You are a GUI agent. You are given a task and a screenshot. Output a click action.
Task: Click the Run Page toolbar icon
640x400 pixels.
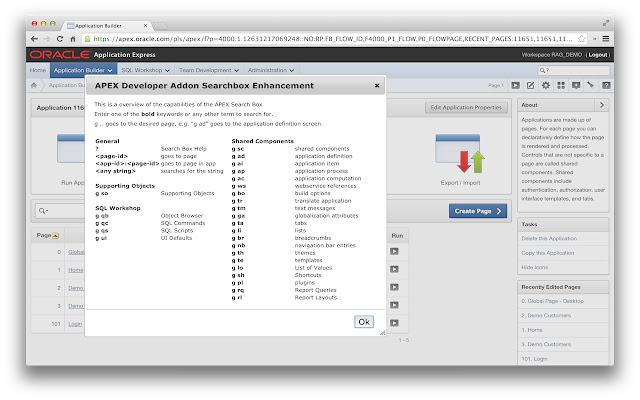click(x=516, y=85)
